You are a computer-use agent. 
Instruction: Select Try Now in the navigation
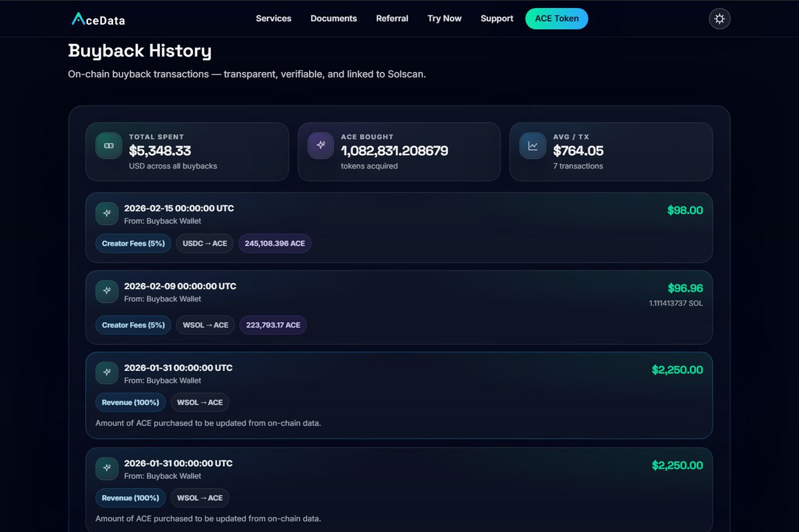(444, 19)
